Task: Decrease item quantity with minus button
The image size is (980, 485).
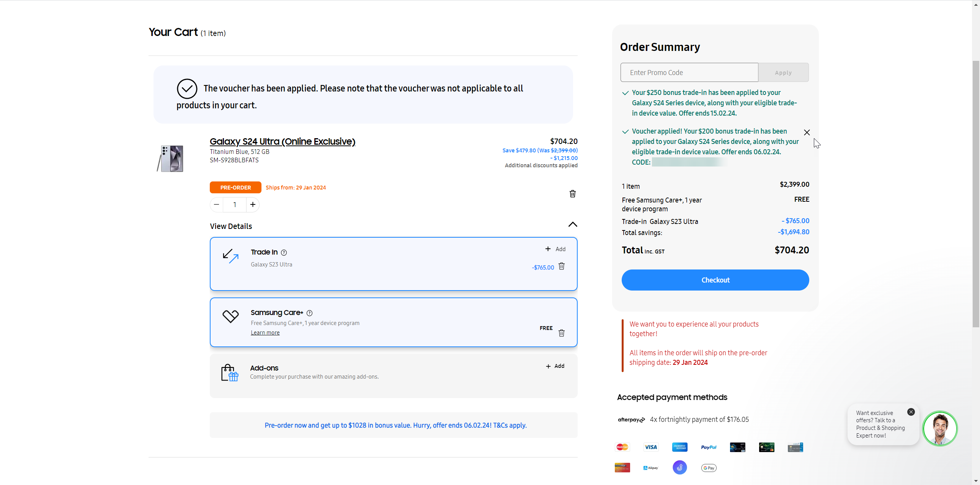Action: 217,204
